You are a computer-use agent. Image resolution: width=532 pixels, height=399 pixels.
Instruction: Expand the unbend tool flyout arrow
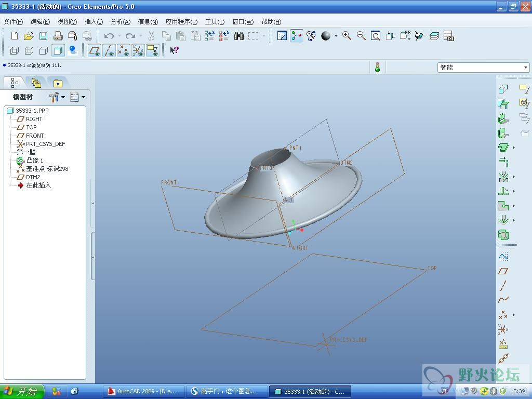(514, 191)
